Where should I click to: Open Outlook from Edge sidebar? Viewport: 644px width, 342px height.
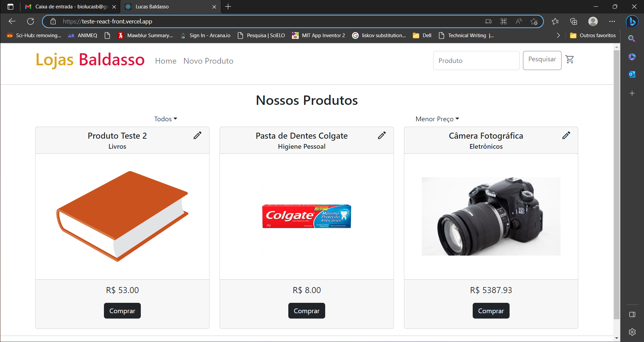coord(632,74)
